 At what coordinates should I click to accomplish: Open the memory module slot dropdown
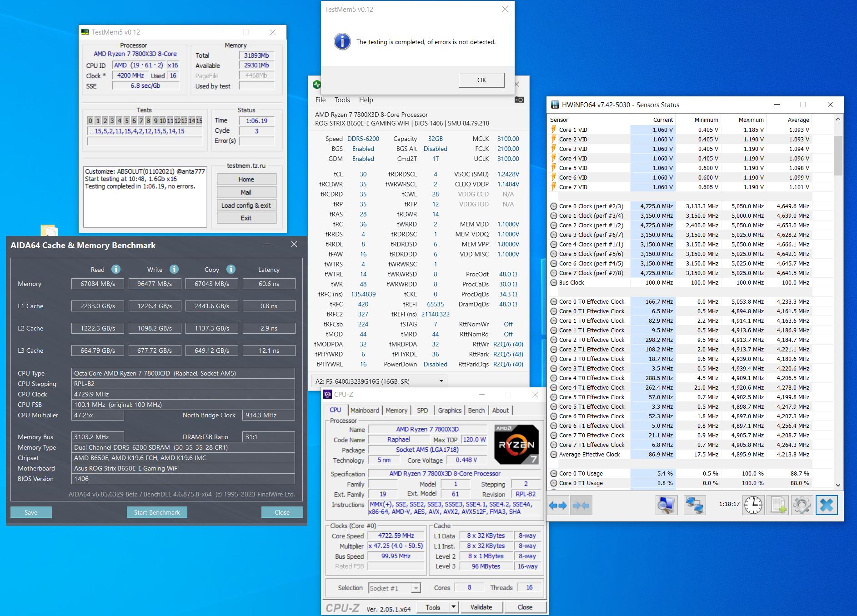379,381
